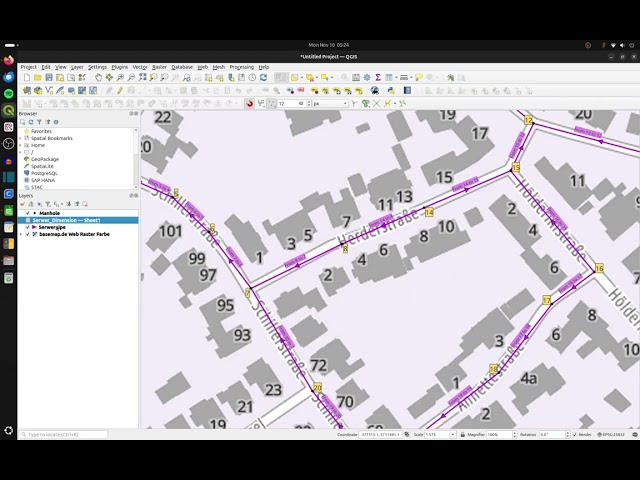Select the Pan Map hand tool
Image resolution: width=640 pixels, height=480 pixels.
coord(98,78)
